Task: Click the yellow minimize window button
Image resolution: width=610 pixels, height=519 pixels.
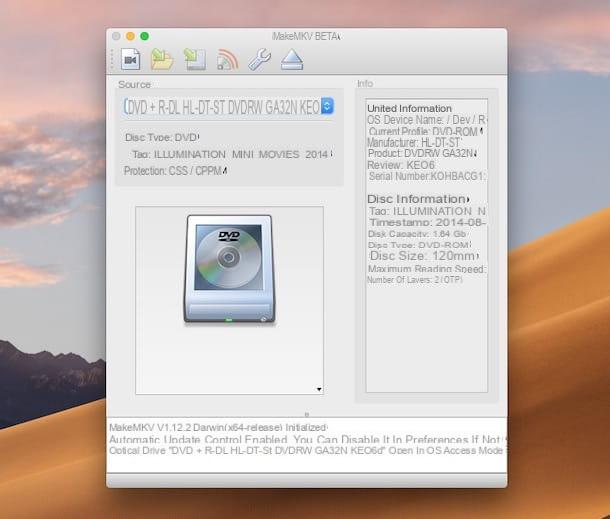Action: pyautogui.click(x=130, y=36)
